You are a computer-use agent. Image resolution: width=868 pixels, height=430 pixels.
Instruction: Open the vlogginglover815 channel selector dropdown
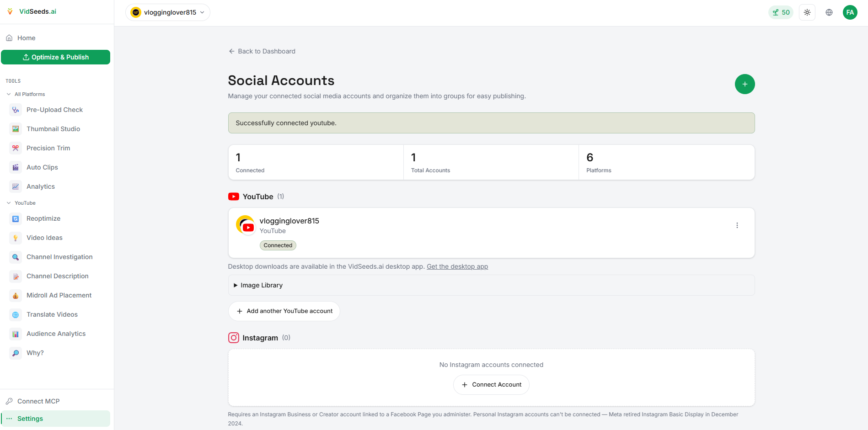tap(168, 12)
